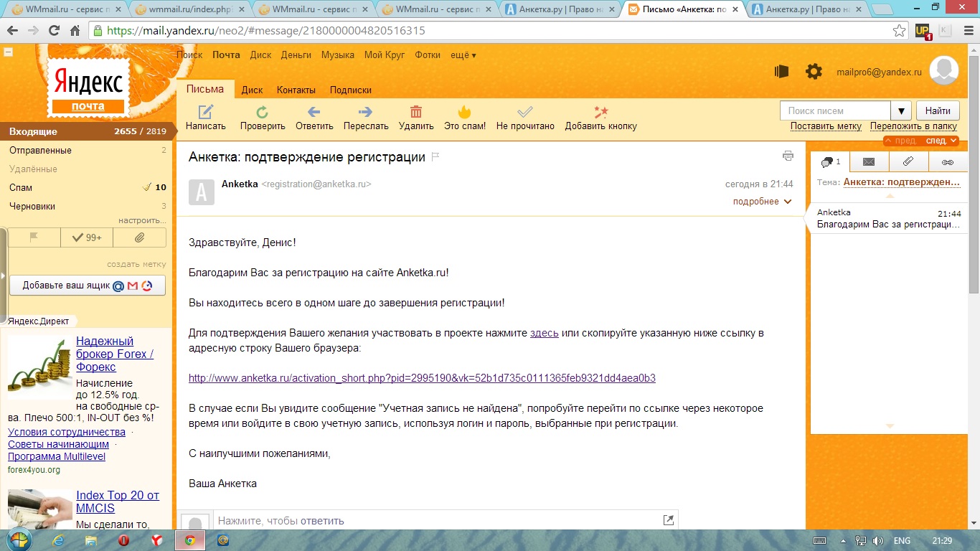Viewport: 980px width, 551px height.
Task: Open the ENG input language selector
Action: 902,540
